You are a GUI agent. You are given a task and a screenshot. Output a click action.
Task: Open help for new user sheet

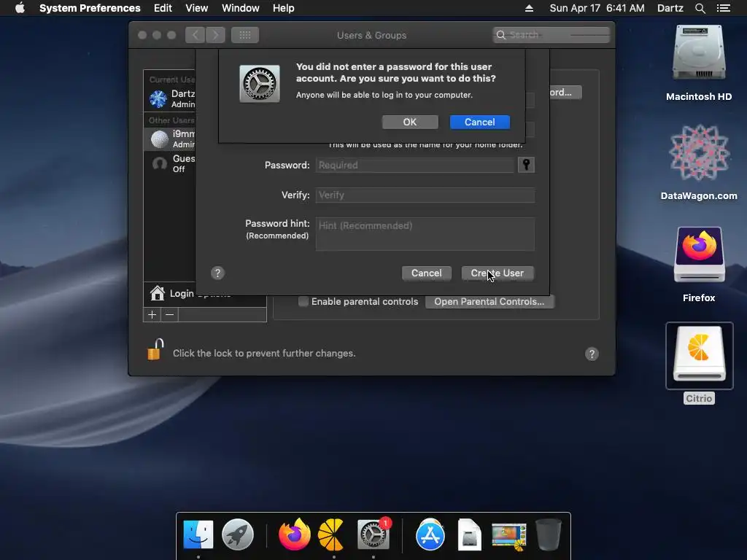click(x=217, y=273)
